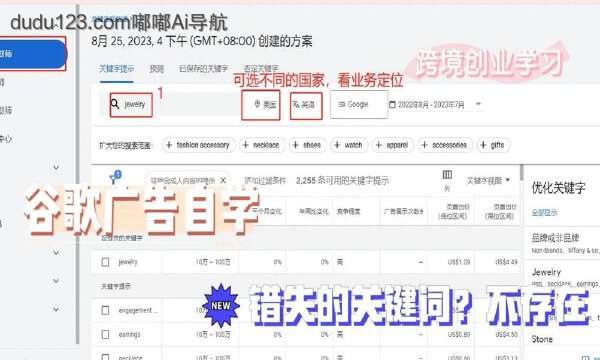Add the fashion accessory suggestion chip
The image size is (600, 360).
click(198, 145)
